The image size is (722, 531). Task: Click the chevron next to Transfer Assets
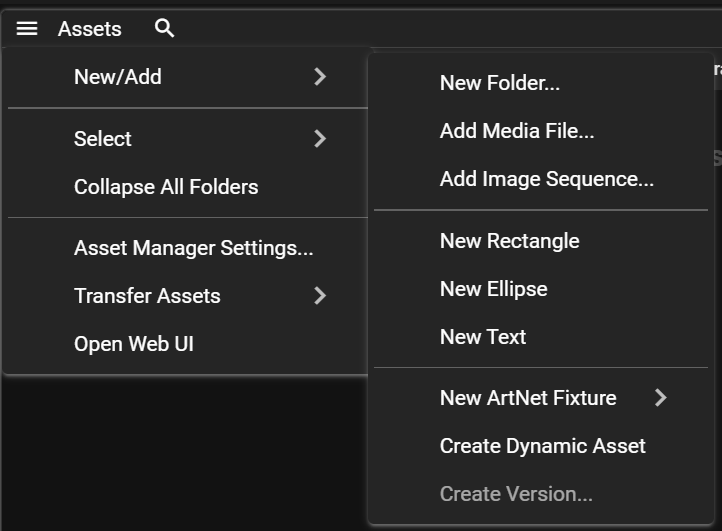tap(320, 296)
